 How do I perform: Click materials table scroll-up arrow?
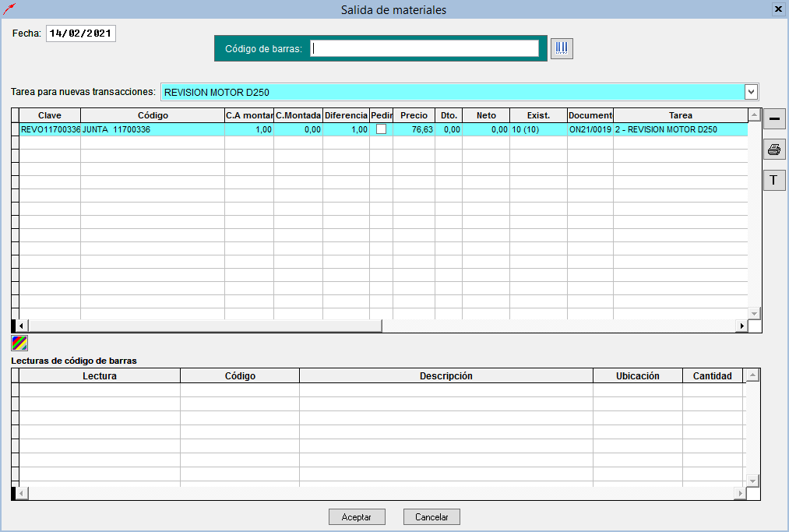point(754,115)
